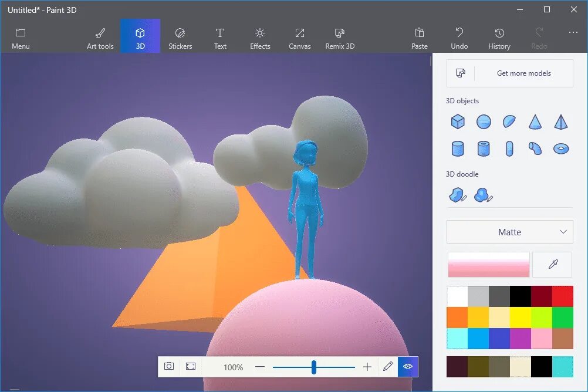Pick the brown color swatch
Screen dimensions: 588x392
(563, 339)
